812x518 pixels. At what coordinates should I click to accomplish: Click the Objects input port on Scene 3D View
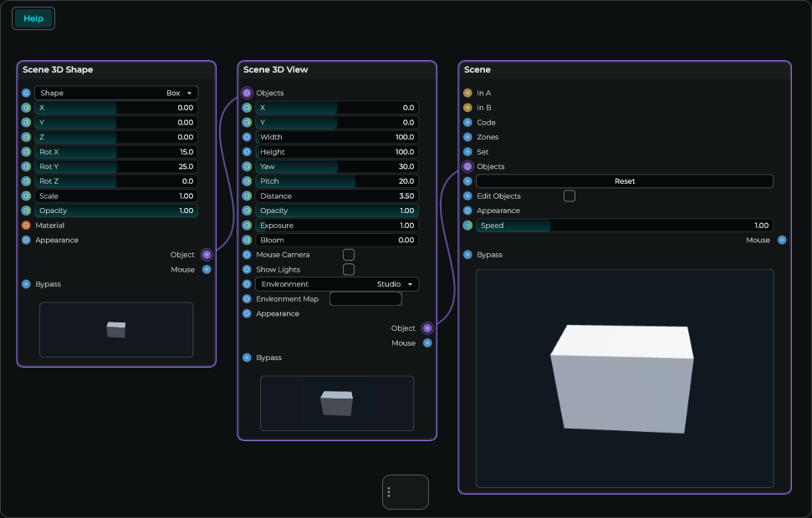pyautogui.click(x=247, y=93)
